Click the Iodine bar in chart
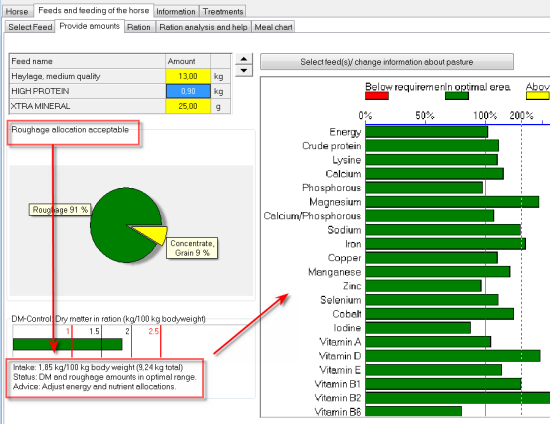The width and height of the screenshot is (550, 424). (x=418, y=328)
